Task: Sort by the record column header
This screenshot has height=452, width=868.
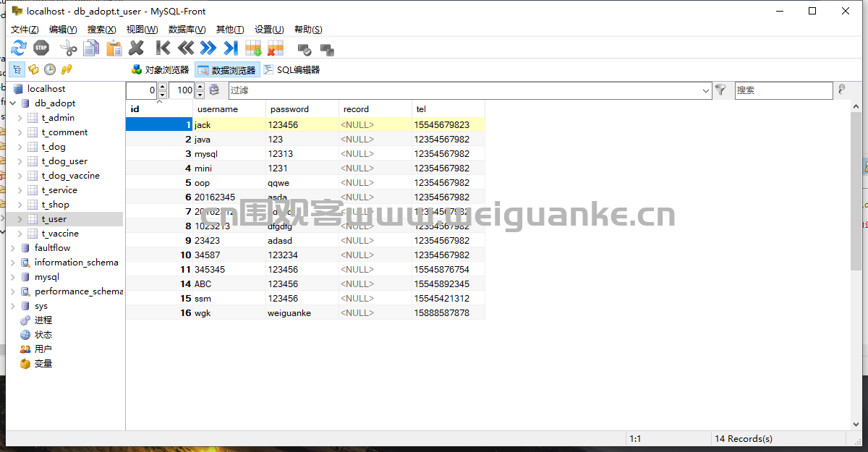Action: point(375,109)
